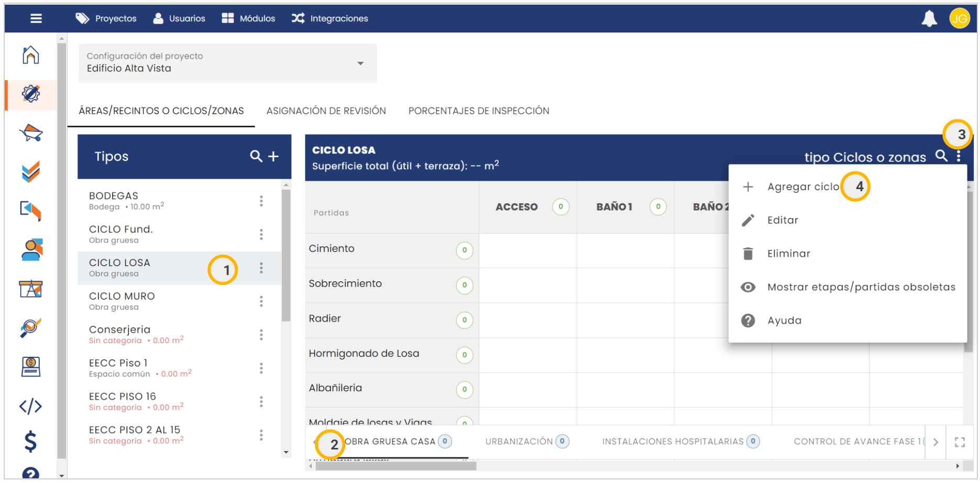This screenshot has width=980, height=483.
Task: Select CICLO MURO in types list
Action: pyautogui.click(x=122, y=301)
